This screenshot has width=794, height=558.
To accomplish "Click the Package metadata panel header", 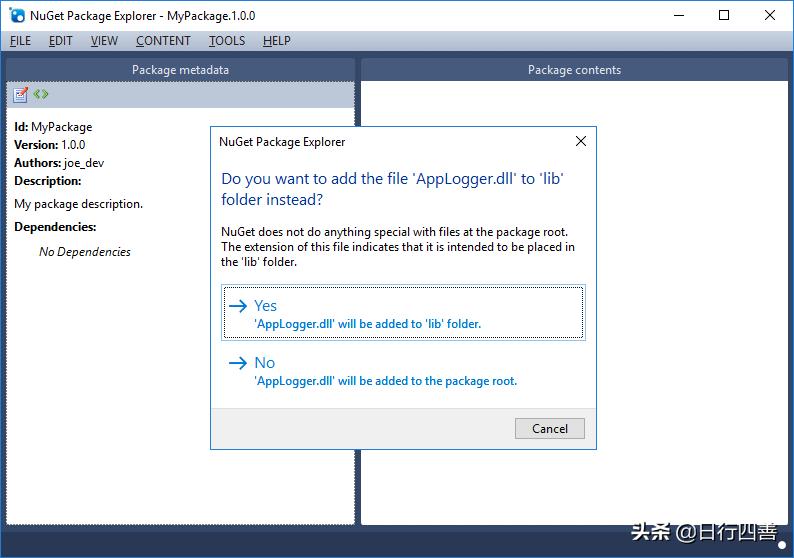I will point(180,70).
